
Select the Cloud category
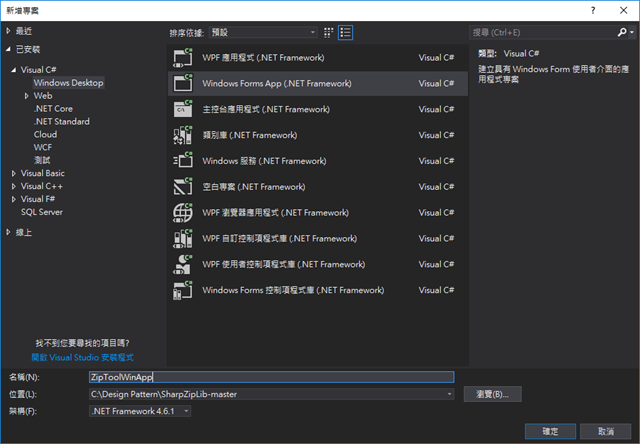45,135
